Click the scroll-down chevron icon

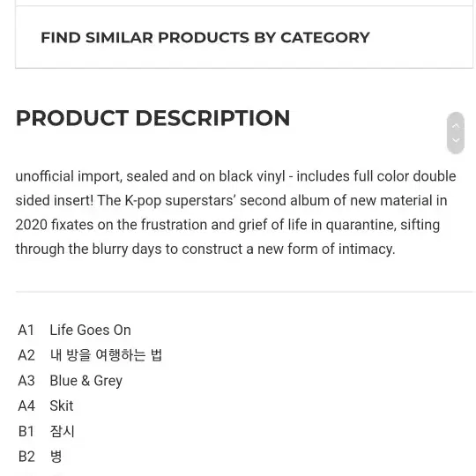tap(456, 140)
